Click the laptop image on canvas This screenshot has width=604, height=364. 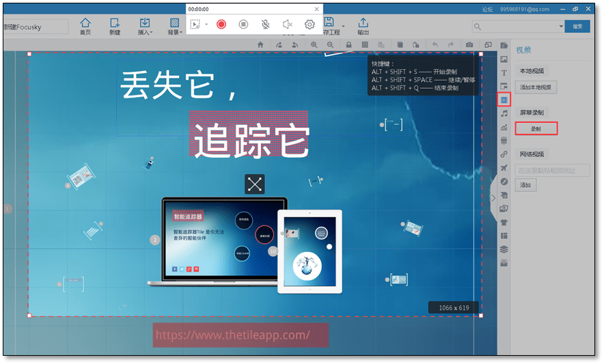click(x=218, y=242)
